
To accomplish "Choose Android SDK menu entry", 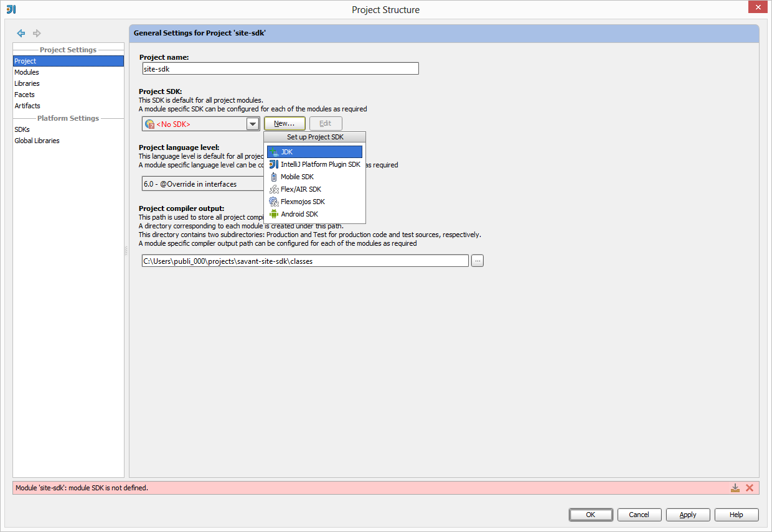I will tap(314, 214).
